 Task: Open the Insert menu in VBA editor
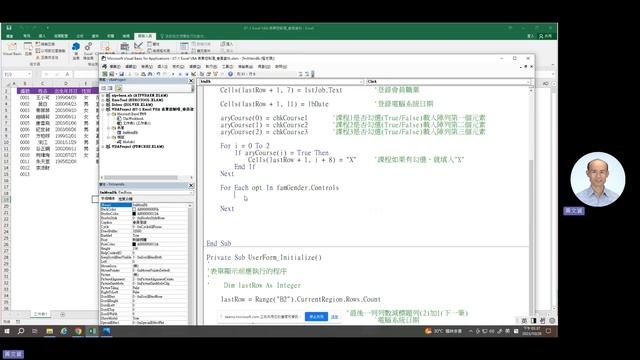(162, 67)
